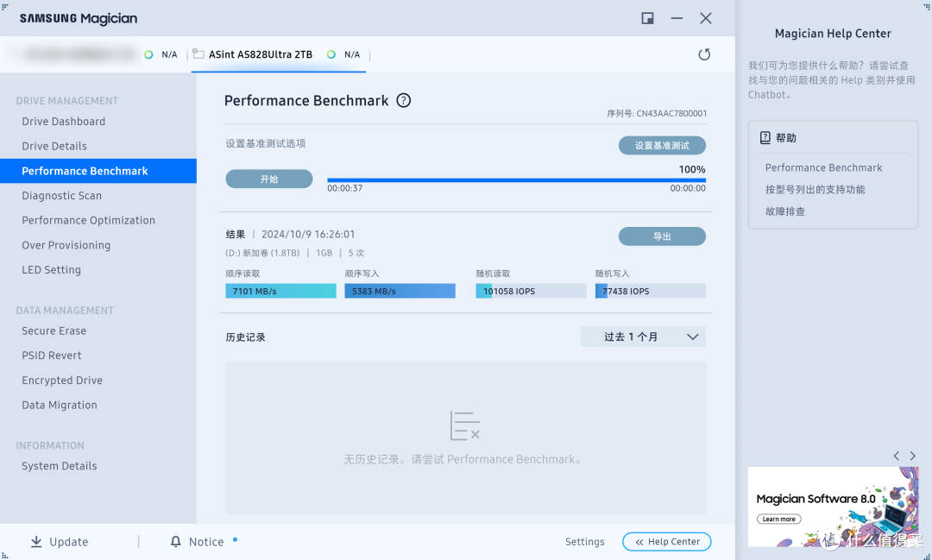Click Learn more on Magician 8.0 banner
Viewport: 932px width, 560px height.
778,519
